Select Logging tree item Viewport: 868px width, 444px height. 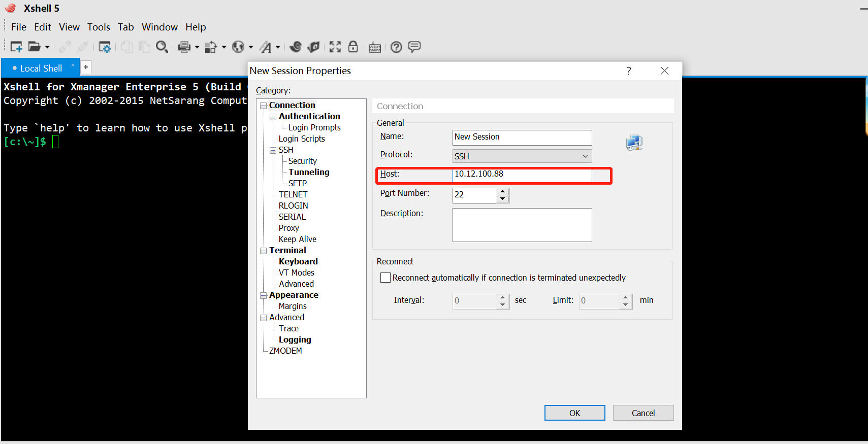[295, 340]
